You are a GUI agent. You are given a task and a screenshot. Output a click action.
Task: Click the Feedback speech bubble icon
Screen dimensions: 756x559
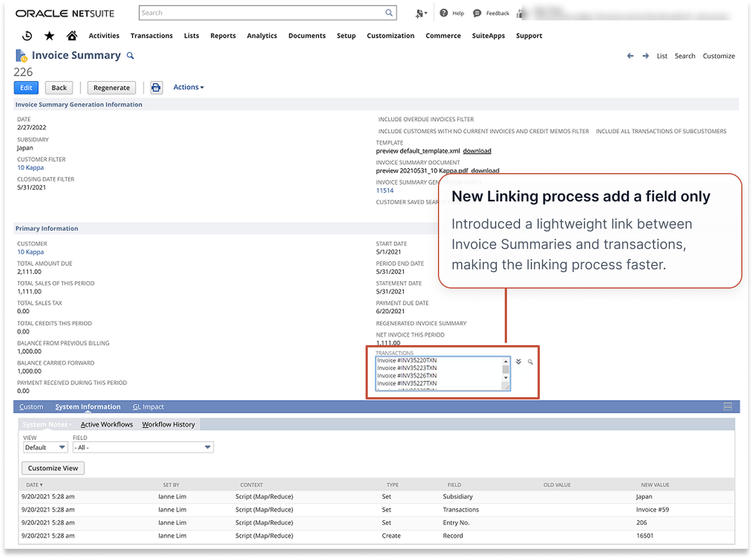click(477, 13)
